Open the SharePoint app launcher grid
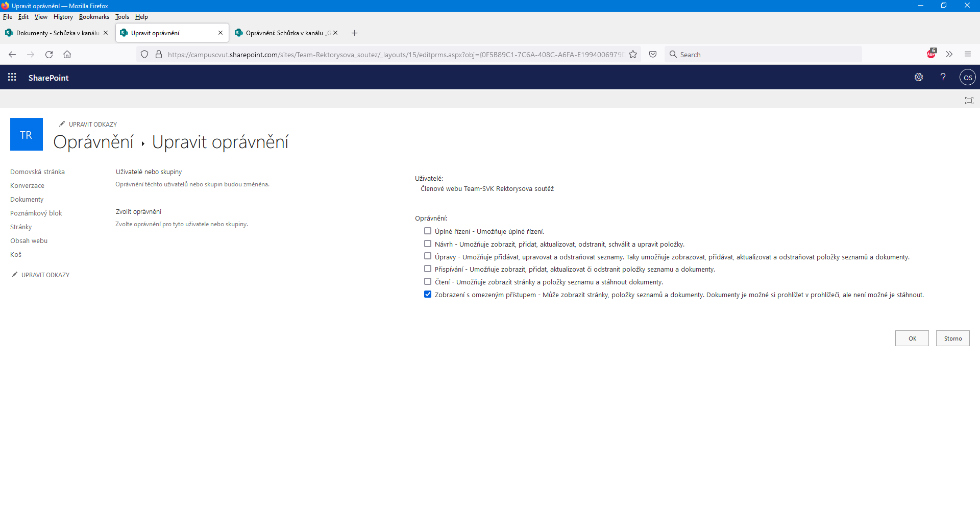The width and height of the screenshot is (980, 531). click(12, 77)
